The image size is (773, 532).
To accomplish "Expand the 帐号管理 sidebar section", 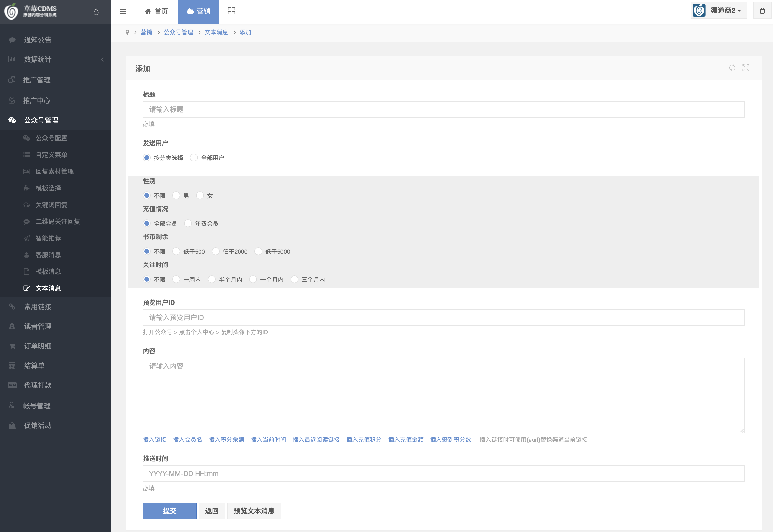I will (x=55, y=406).
